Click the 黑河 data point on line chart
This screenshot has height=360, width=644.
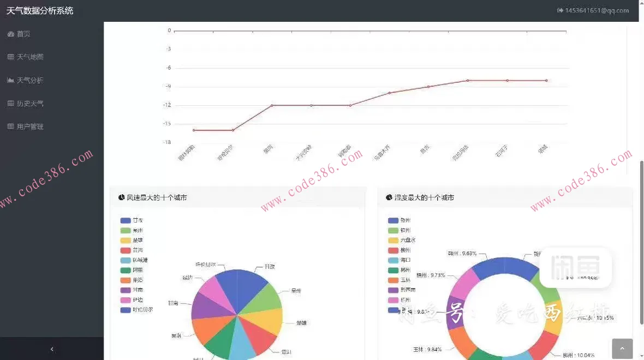272,105
